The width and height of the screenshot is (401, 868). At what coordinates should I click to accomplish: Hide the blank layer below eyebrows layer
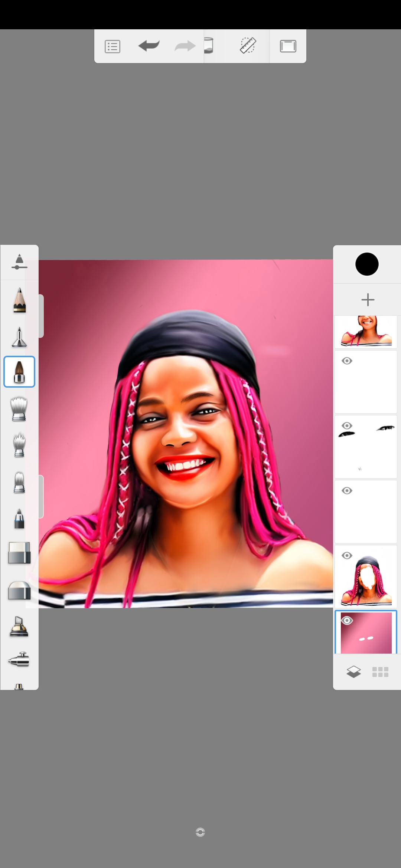pos(347,491)
